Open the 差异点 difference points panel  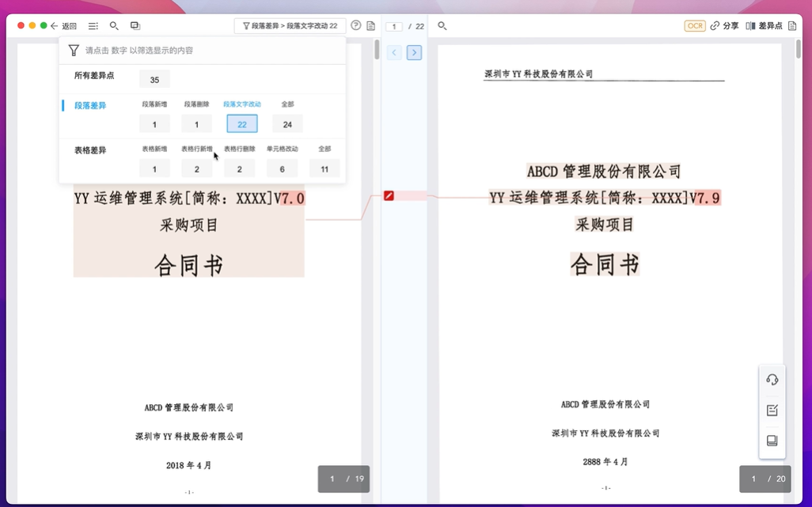764,26
